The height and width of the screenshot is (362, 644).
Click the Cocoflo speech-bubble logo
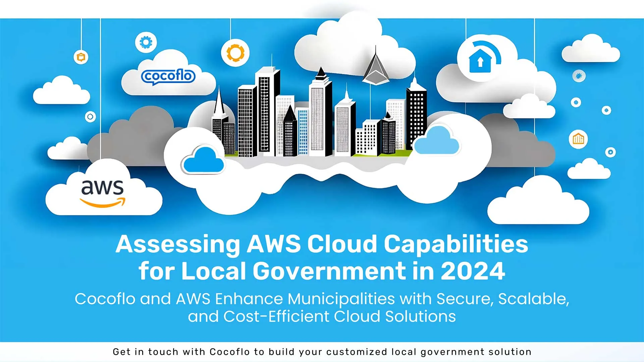pos(169,76)
